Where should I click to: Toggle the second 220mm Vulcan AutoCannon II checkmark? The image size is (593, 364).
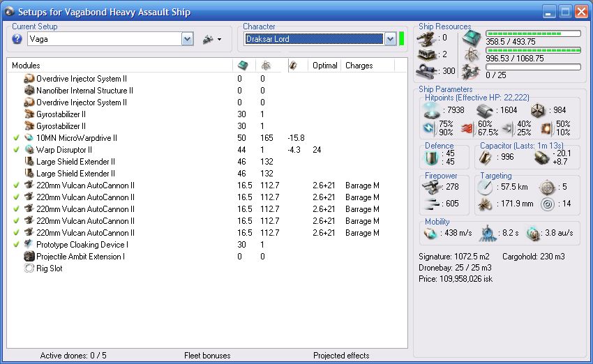[x=16, y=197]
